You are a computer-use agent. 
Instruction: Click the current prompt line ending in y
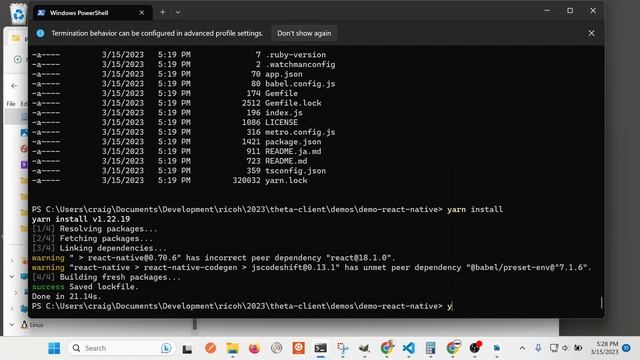242,306
